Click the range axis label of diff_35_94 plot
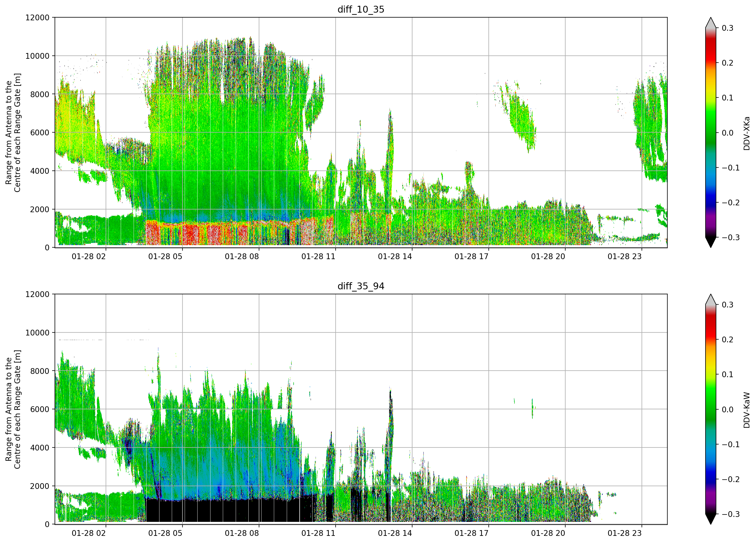 [x=13, y=409]
